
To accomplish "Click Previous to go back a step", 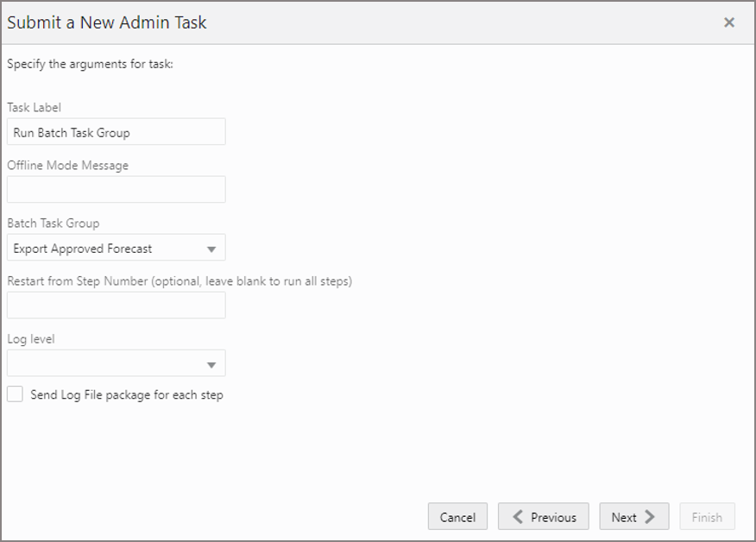I will pyautogui.click(x=544, y=517).
